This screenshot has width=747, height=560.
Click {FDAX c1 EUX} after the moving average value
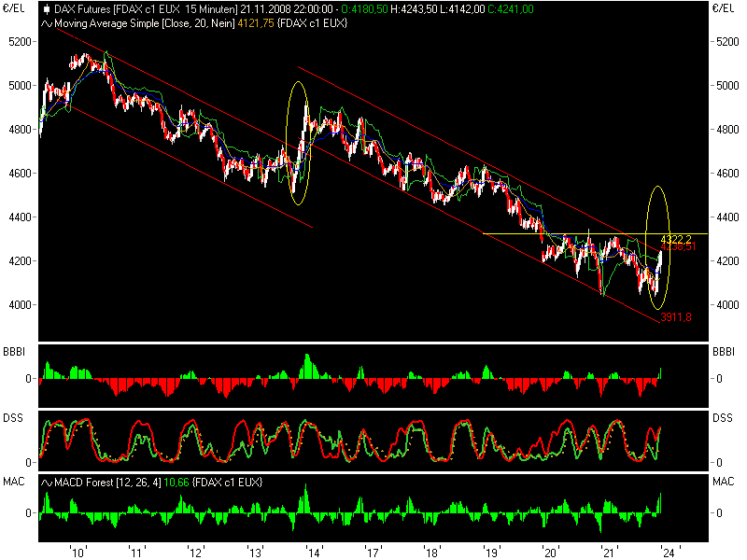click(x=312, y=23)
